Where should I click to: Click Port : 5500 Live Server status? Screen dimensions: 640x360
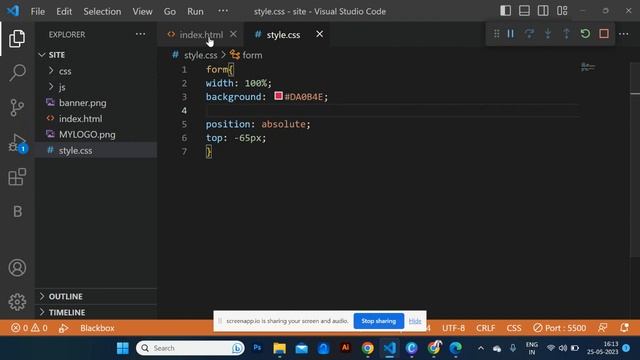point(560,328)
